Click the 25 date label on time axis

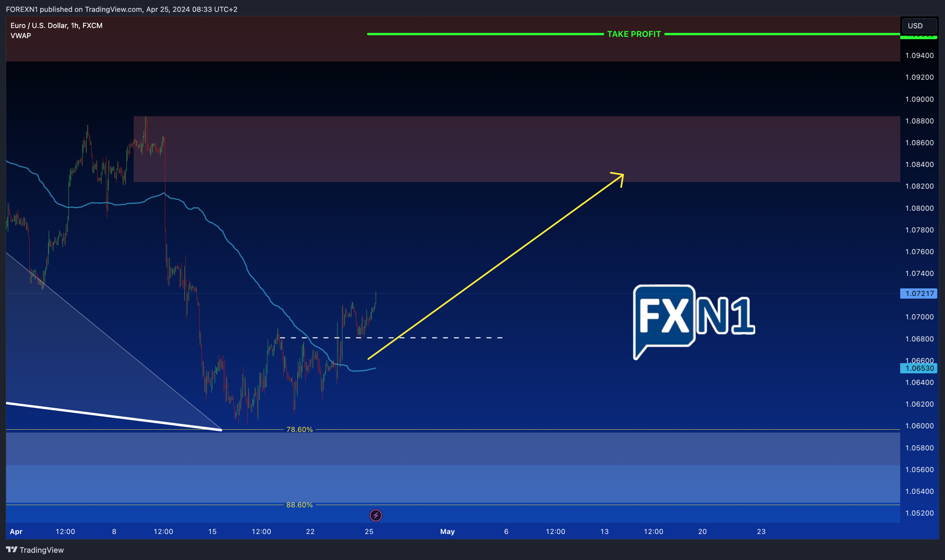point(369,531)
